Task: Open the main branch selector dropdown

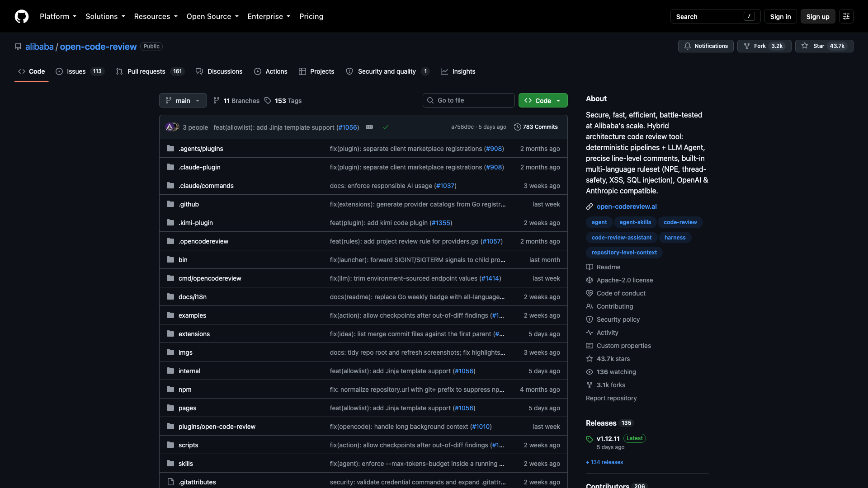Action: 183,100
